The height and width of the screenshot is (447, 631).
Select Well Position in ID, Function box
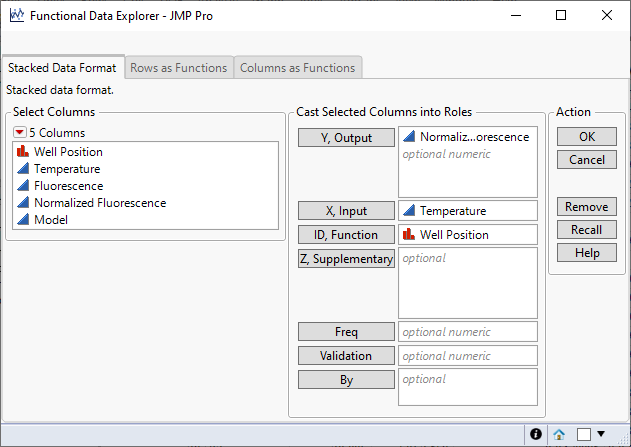coord(454,235)
